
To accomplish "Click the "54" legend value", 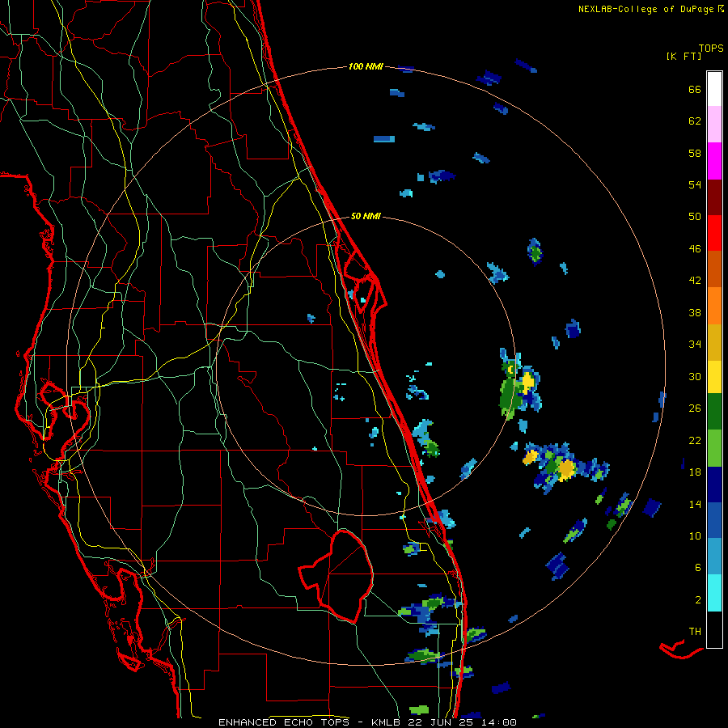I will click(695, 184).
